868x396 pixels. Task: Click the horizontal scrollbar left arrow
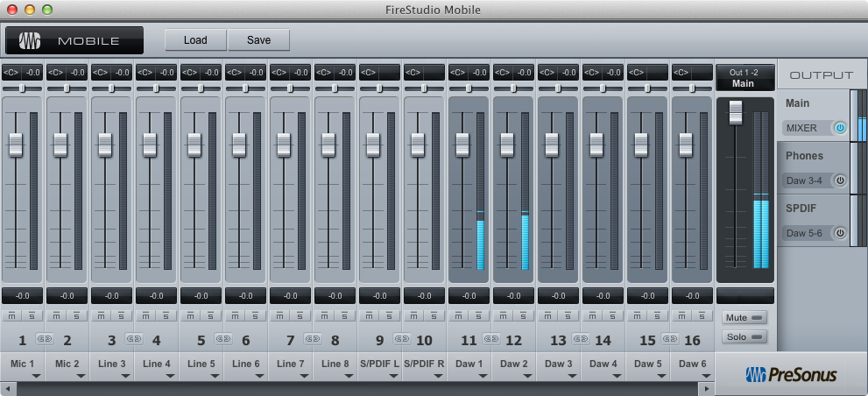click(8, 389)
